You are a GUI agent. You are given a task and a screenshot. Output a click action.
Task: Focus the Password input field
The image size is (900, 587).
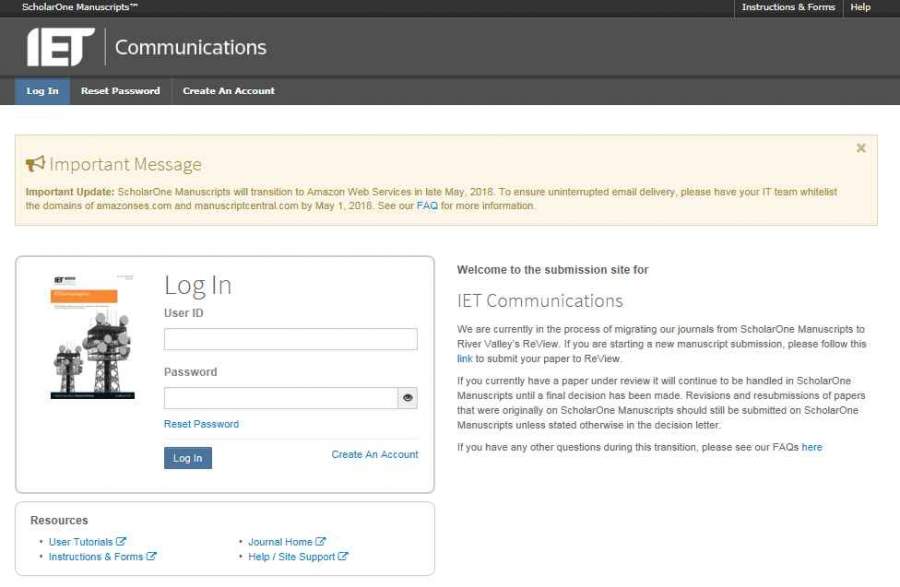(x=280, y=398)
